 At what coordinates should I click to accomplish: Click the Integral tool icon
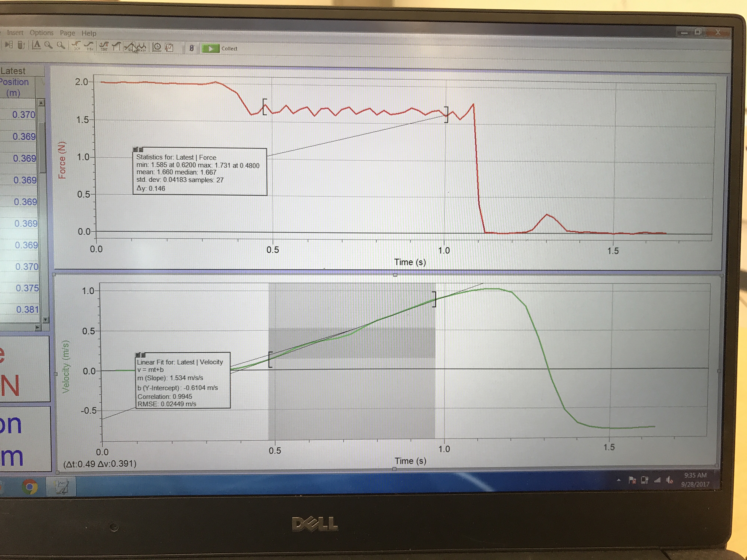point(117,46)
